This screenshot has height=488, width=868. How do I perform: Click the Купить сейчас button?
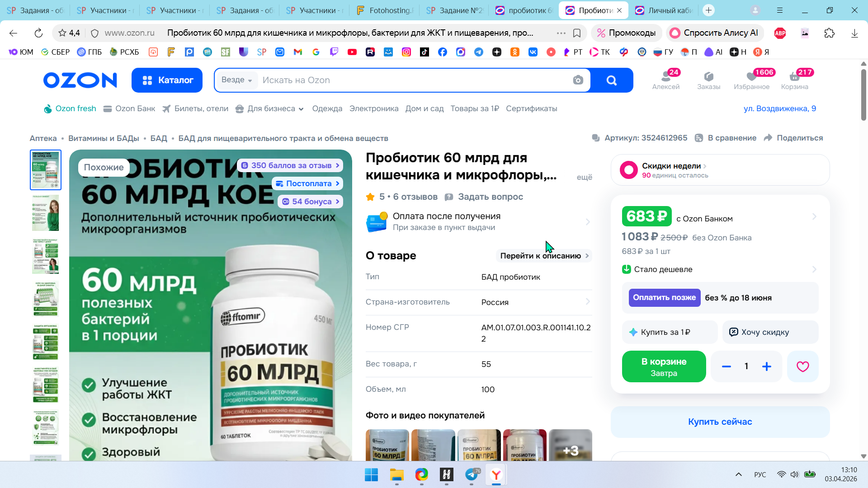pyautogui.click(x=720, y=422)
